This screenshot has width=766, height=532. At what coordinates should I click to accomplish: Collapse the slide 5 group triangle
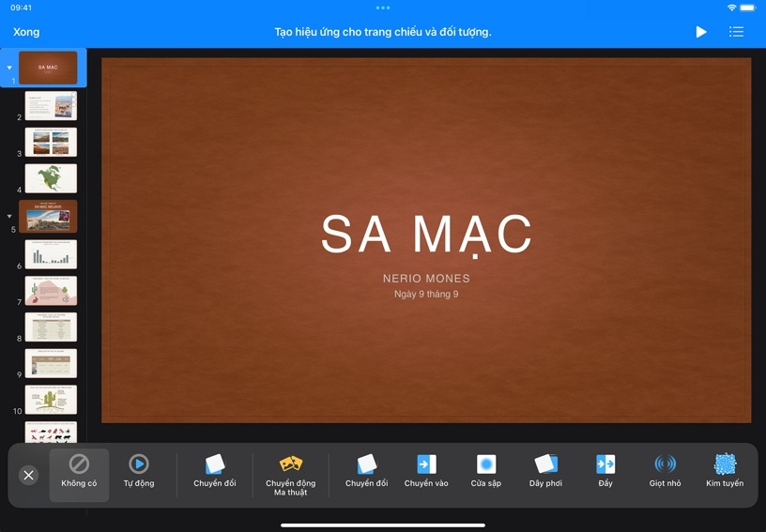click(x=9, y=216)
